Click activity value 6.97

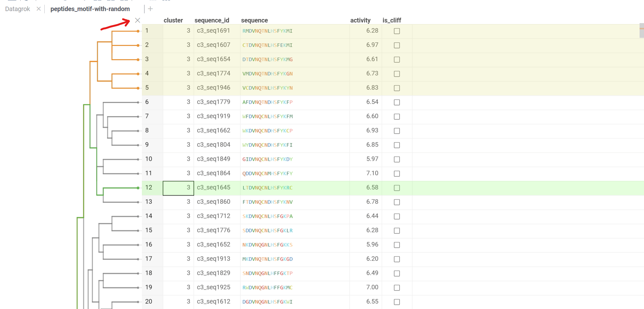[372, 45]
